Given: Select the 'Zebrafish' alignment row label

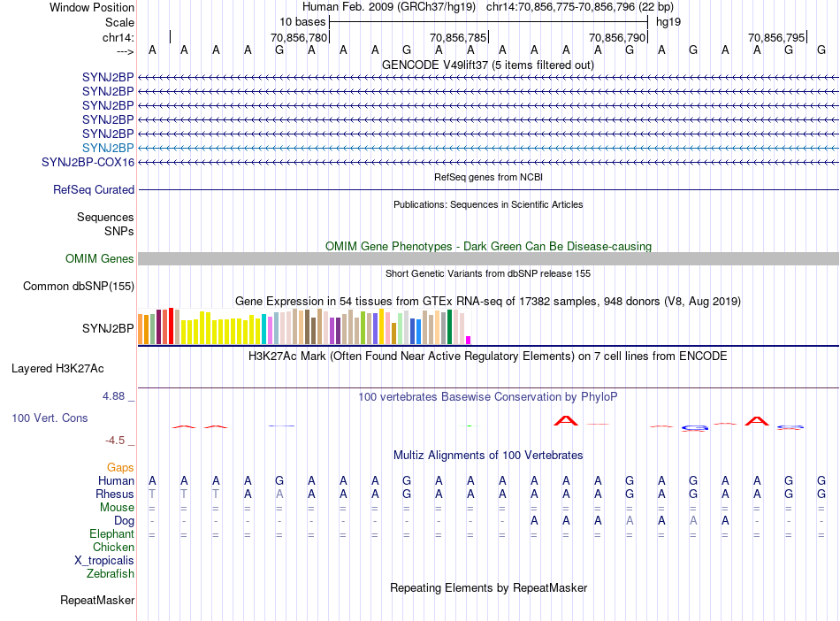Looking at the screenshot, I should click(x=110, y=574).
